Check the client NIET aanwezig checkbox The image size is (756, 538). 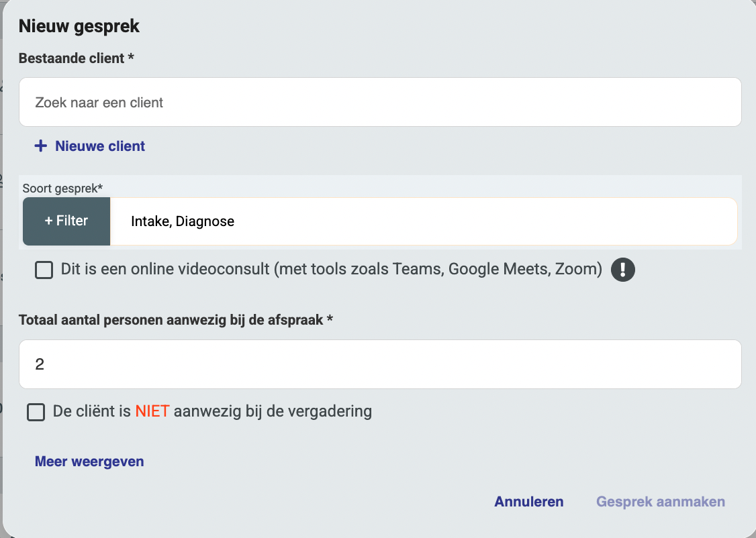tap(36, 412)
